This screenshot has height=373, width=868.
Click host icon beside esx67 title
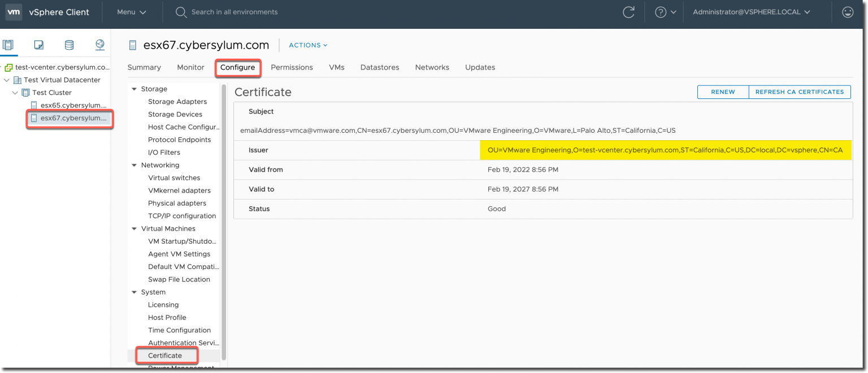(x=133, y=45)
